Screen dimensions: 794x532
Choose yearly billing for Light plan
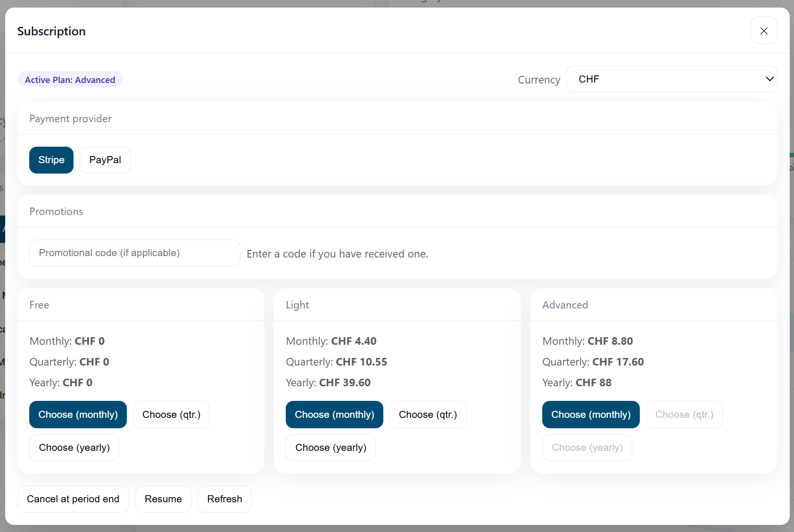tap(330, 448)
